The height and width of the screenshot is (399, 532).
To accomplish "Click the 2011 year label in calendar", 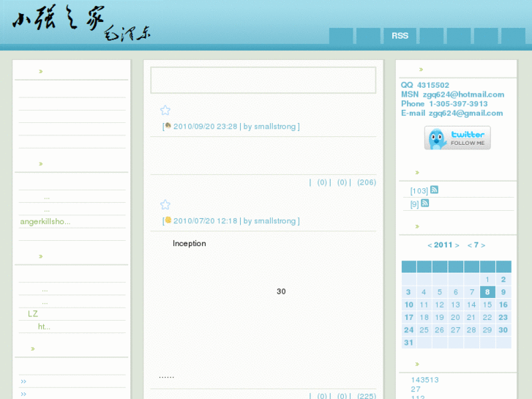I will tap(443, 245).
